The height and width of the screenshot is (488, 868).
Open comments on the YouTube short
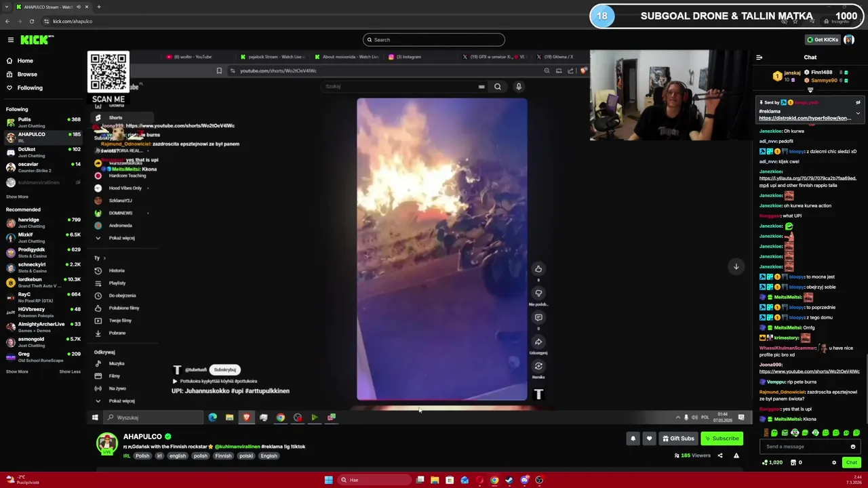click(x=538, y=318)
